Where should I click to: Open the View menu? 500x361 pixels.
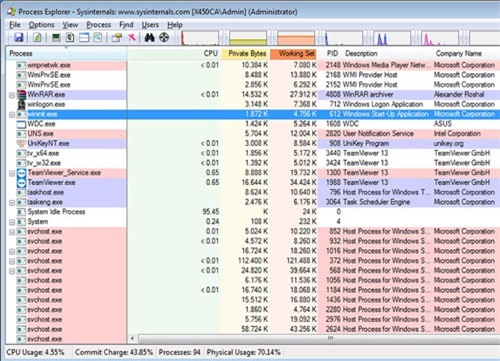click(70, 25)
